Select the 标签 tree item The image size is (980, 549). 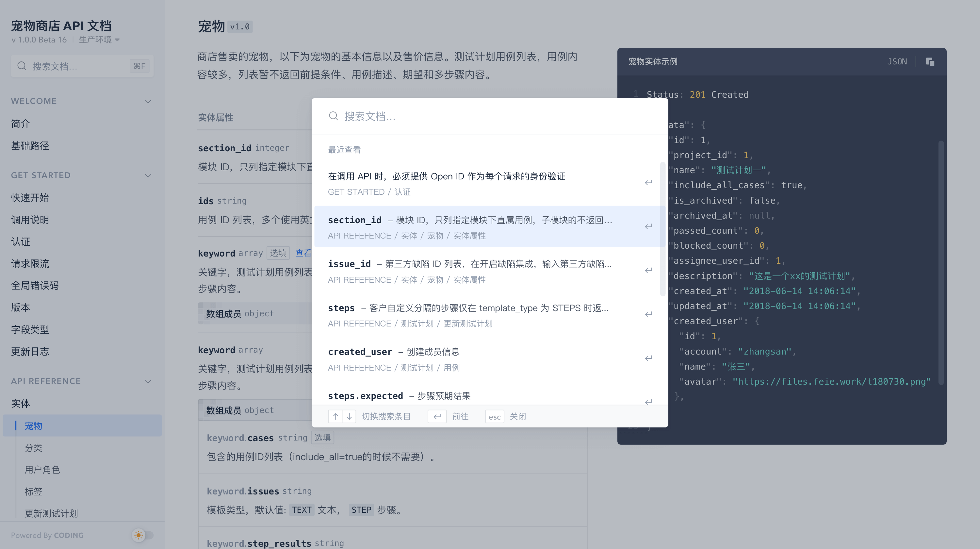click(33, 491)
